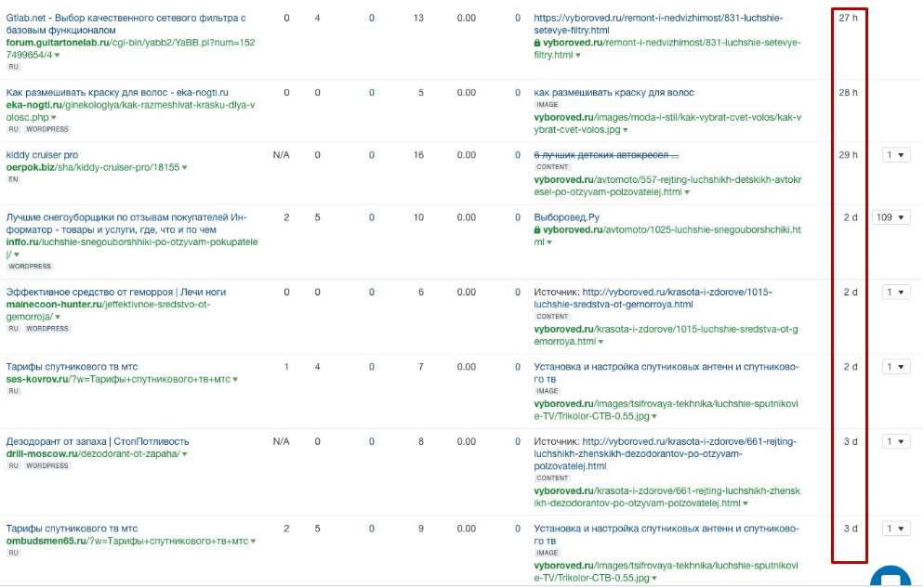Click caret icon after ses-kovrov.ru URL

pyautogui.click(x=235, y=380)
